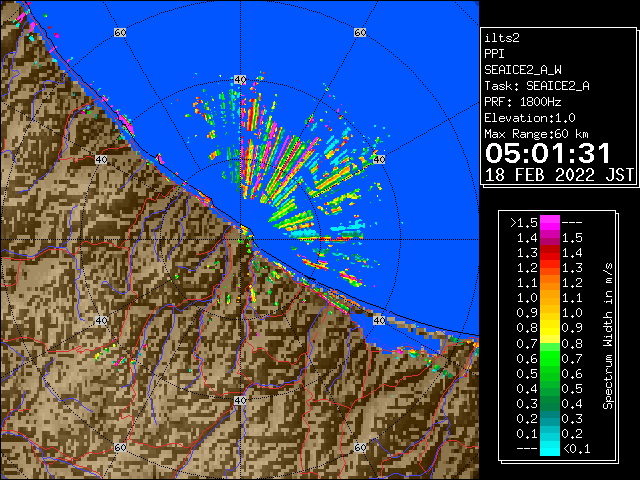The height and width of the screenshot is (480, 640).
Task: Click the "60" ring label in the upper-right sea area
Action: click(x=360, y=32)
